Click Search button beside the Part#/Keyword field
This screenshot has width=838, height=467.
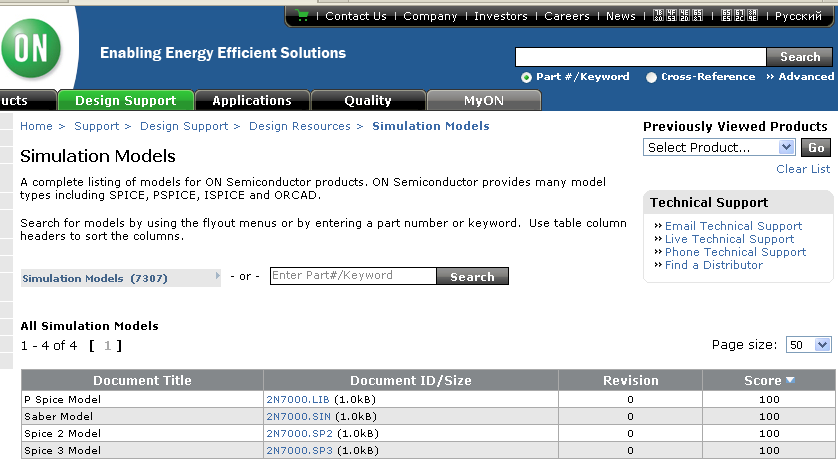[472, 276]
